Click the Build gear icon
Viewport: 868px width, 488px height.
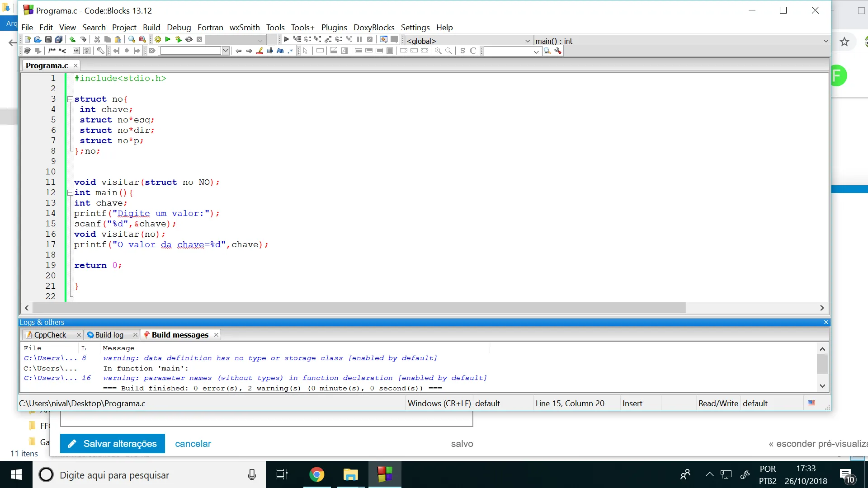pos(158,39)
